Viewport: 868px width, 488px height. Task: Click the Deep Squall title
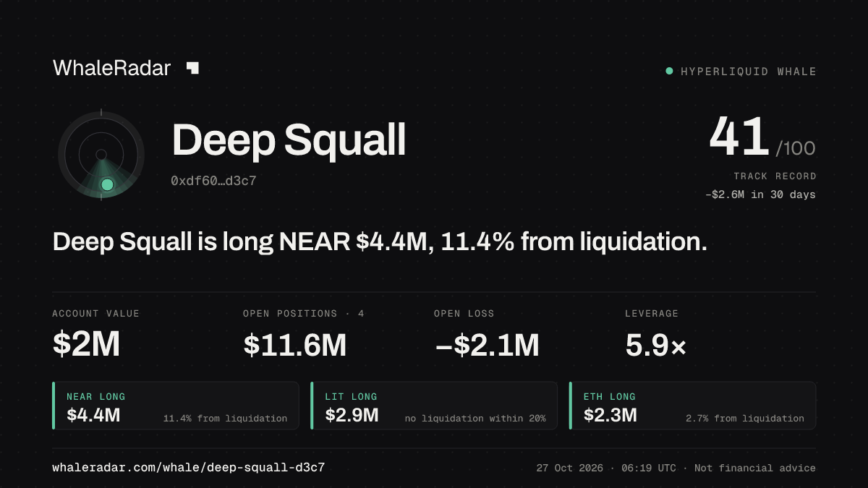[x=289, y=140]
